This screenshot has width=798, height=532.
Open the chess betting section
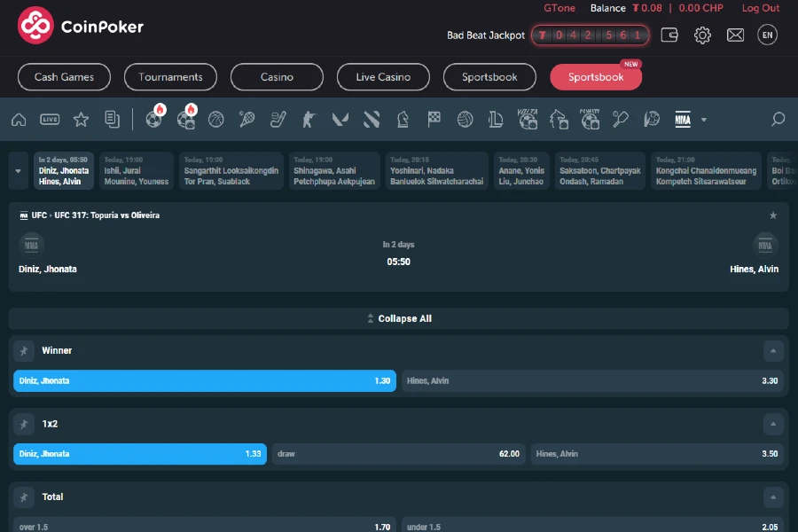pyautogui.click(x=403, y=119)
